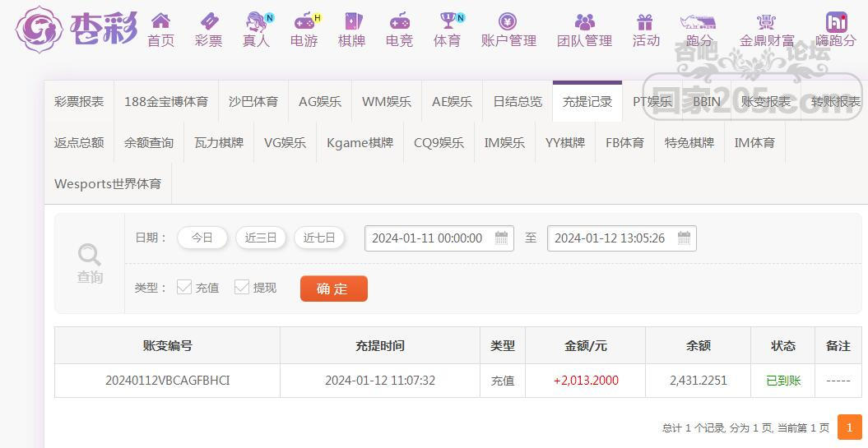Click the 状态 column header
Screen dimensions: 868x448
click(x=782, y=346)
